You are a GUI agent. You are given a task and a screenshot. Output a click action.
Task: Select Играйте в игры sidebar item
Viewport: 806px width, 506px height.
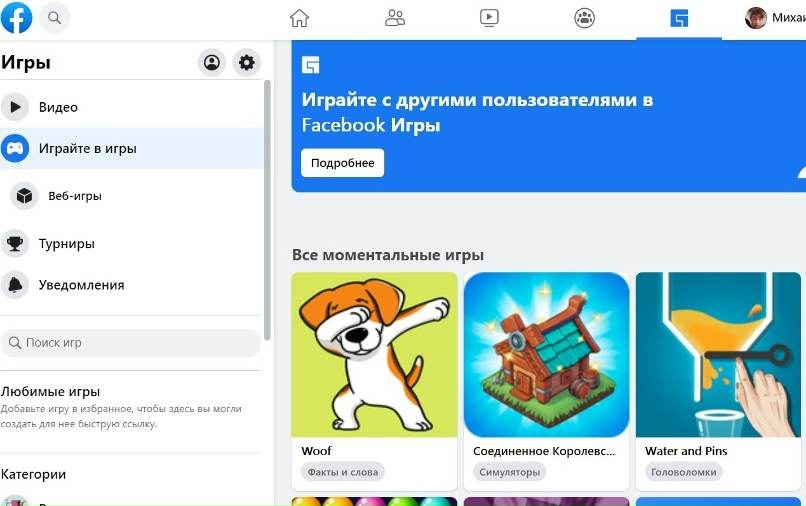(x=132, y=149)
